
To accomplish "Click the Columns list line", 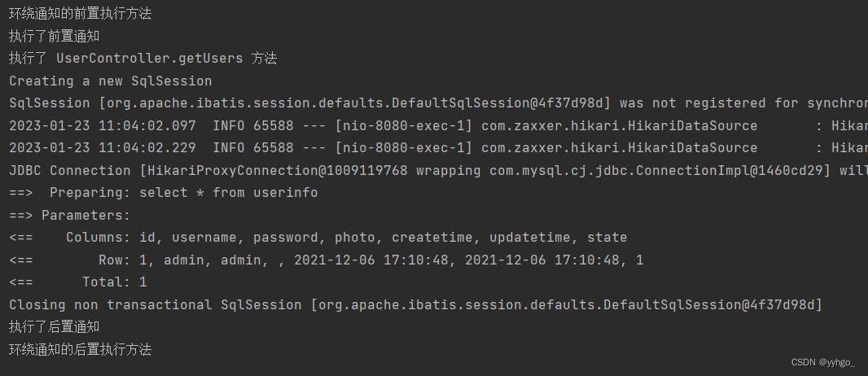I will coord(318,238).
